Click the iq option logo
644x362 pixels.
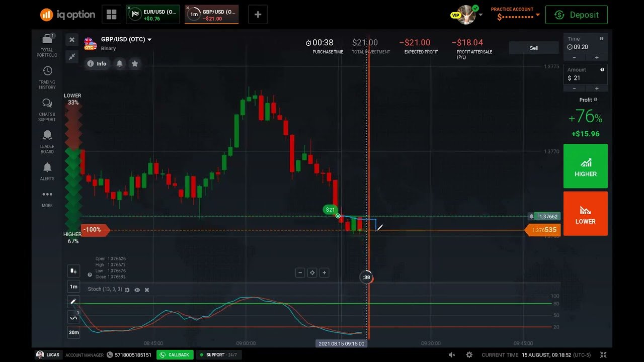click(x=67, y=15)
